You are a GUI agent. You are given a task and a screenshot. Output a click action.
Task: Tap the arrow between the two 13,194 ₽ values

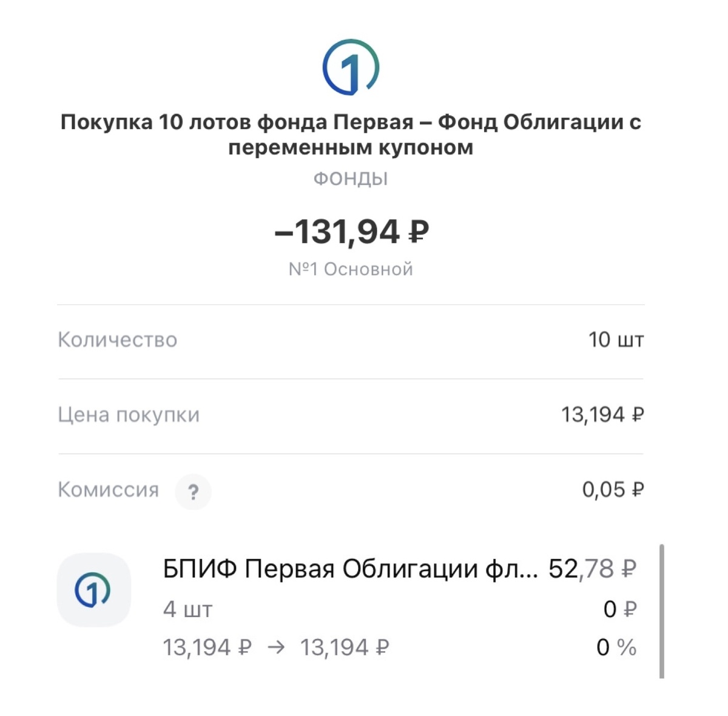[x=274, y=646]
